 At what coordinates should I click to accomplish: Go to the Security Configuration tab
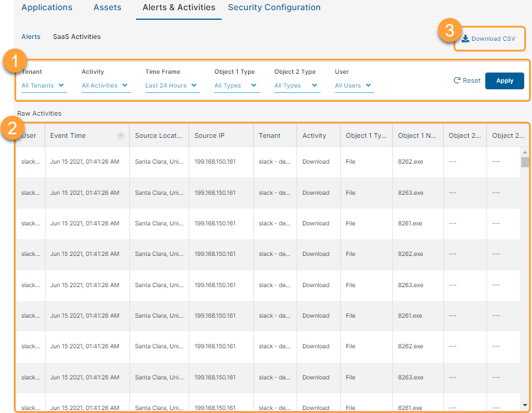coord(274,8)
